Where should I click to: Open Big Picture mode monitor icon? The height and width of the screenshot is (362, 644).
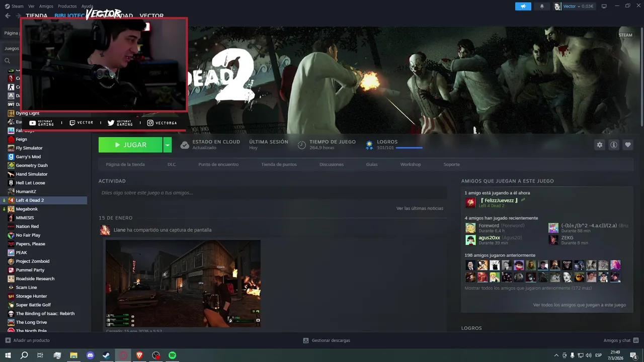point(604,6)
